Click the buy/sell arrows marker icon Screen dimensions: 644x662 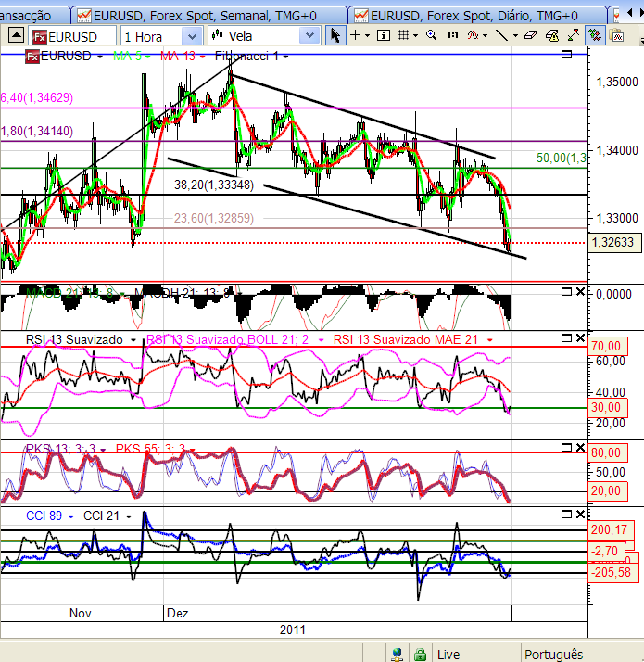[x=574, y=35]
